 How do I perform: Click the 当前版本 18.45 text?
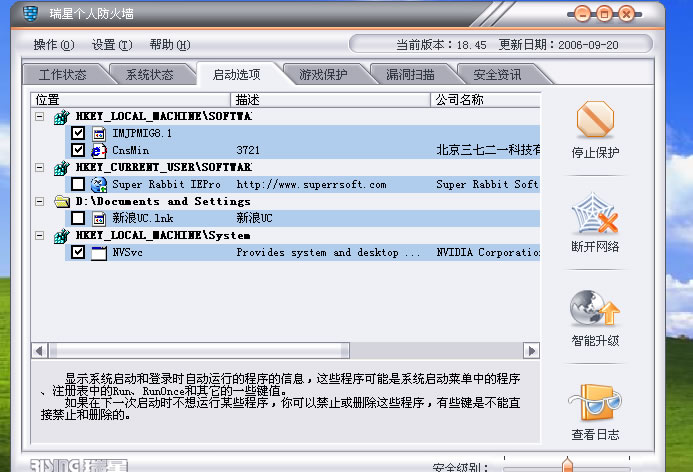pyautogui.click(x=441, y=45)
